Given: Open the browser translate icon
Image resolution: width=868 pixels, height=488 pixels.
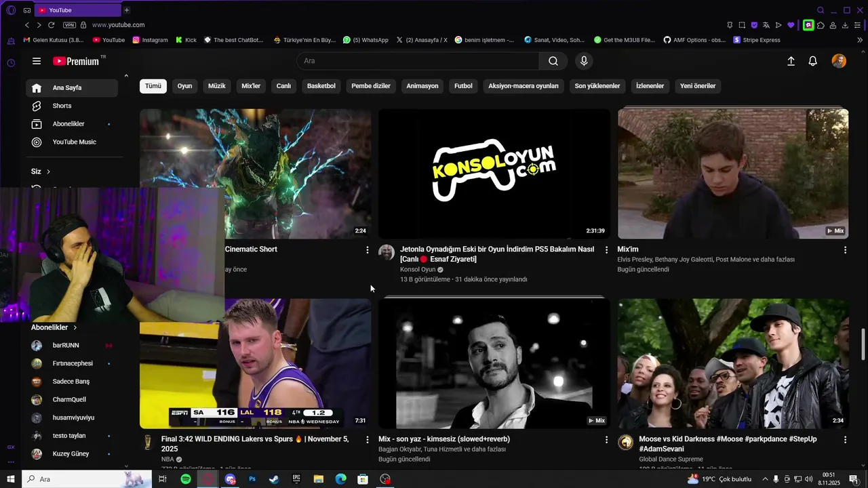Looking at the screenshot, I should point(766,25).
